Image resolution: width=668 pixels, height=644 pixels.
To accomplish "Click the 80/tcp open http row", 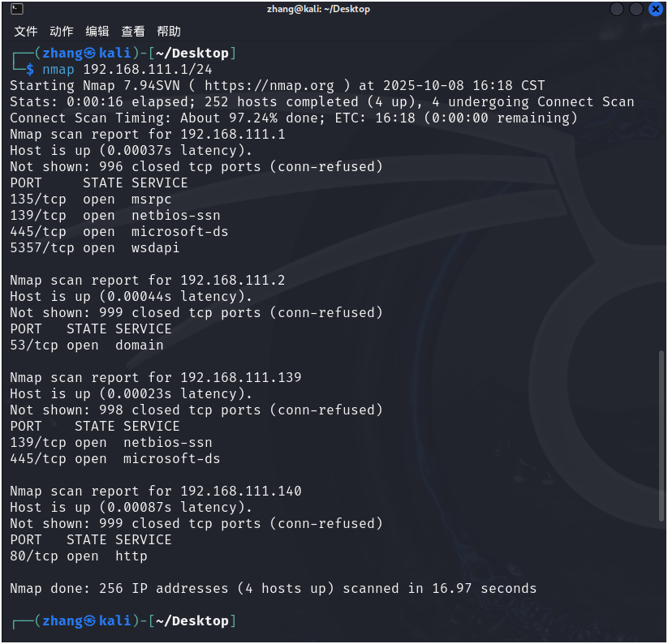I will [x=79, y=556].
